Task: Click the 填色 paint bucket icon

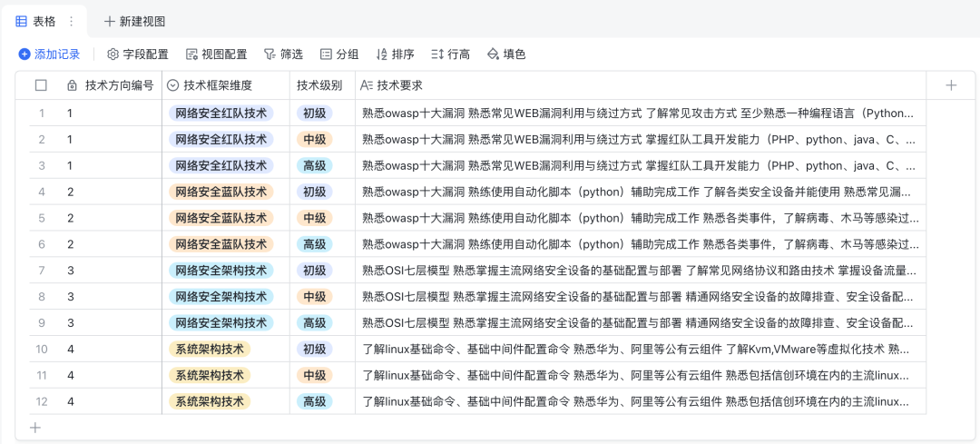Action: click(493, 54)
